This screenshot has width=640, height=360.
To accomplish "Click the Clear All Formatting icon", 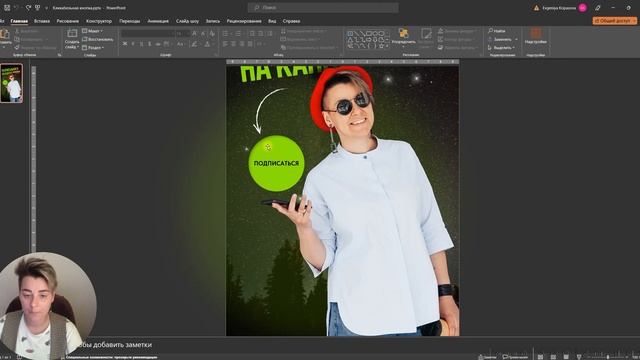I will 211,33.
